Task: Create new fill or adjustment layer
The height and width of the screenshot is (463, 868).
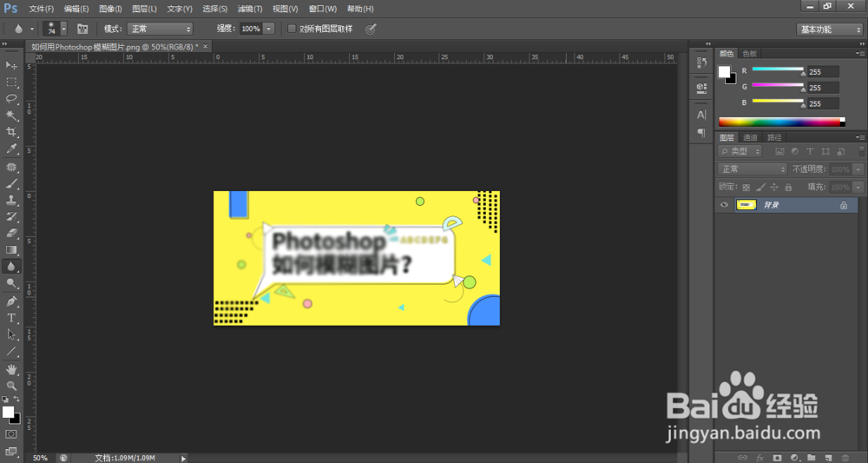Action: (x=794, y=458)
